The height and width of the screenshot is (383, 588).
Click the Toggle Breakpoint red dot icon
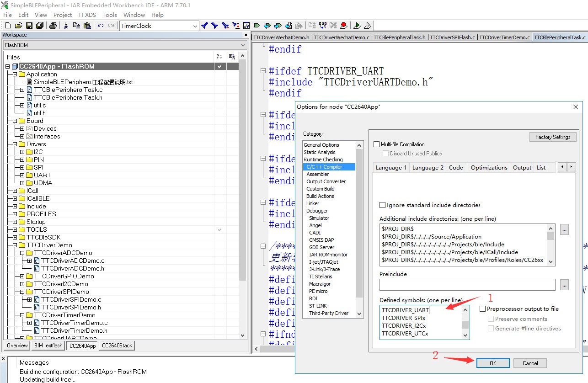pos(343,26)
